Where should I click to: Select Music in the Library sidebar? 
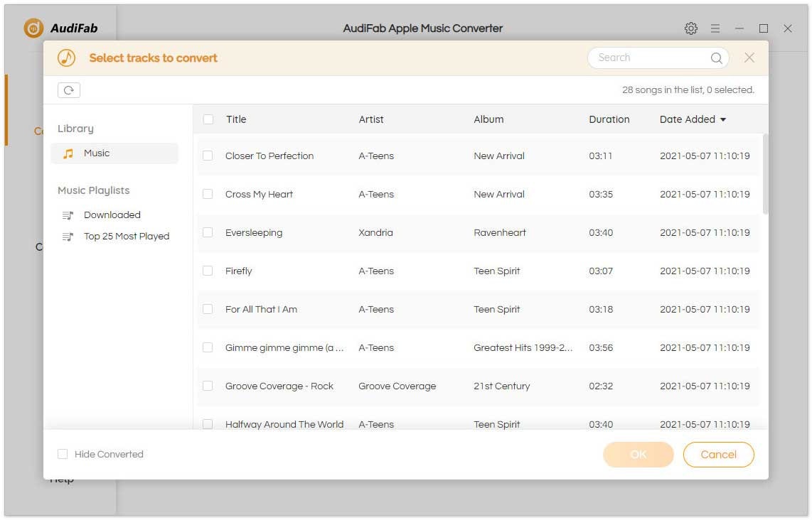[x=114, y=153]
